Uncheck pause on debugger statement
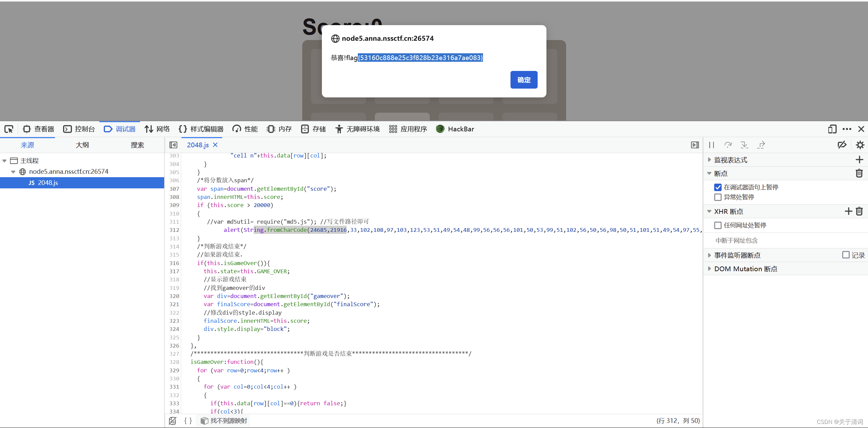This screenshot has width=868, height=428. click(718, 187)
